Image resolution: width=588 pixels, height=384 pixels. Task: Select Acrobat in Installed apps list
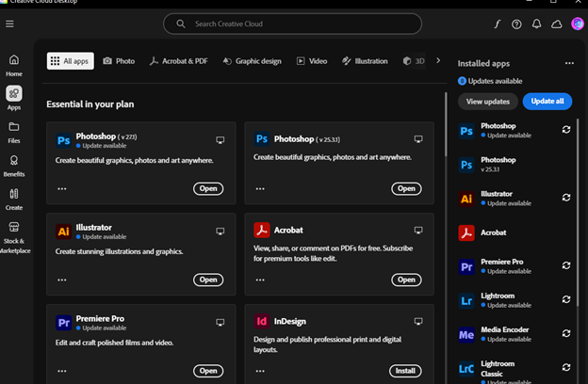pyautogui.click(x=515, y=232)
